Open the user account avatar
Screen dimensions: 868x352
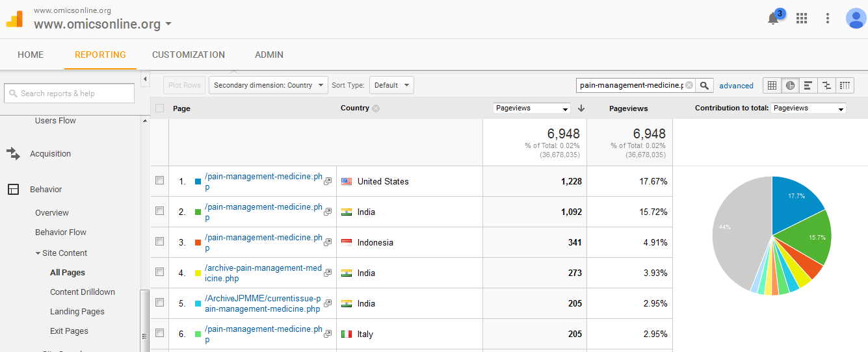coord(856,18)
